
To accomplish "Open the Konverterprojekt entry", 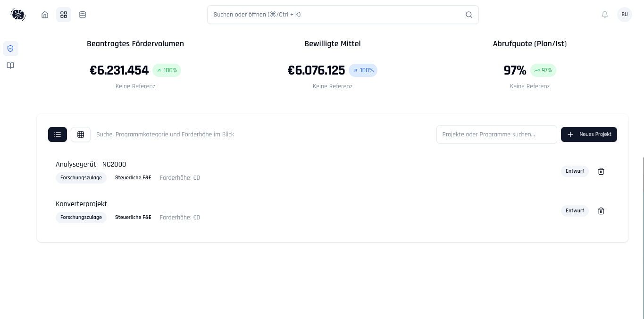I will 81,204.
